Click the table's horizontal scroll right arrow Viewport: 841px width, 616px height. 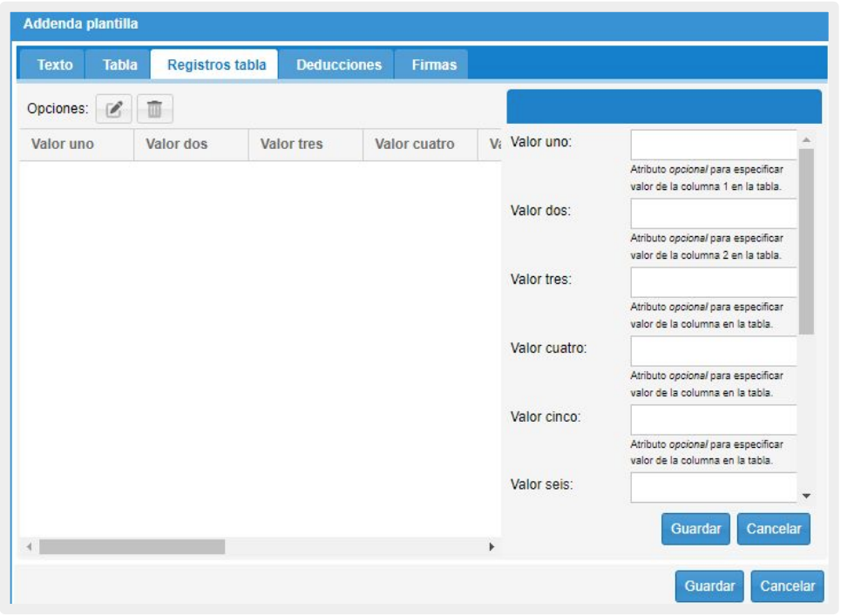491,547
